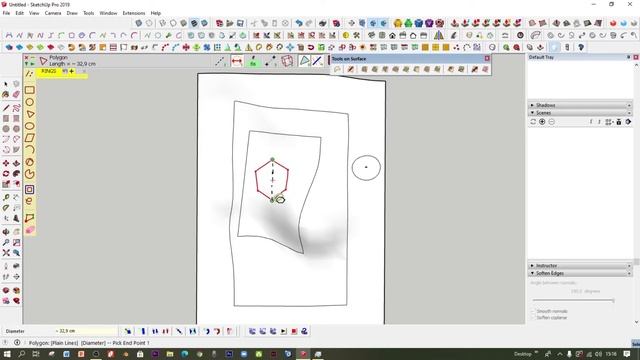Click the red stop button in bottom toolbar
Viewport: 640px width, 360px height.
point(294,331)
